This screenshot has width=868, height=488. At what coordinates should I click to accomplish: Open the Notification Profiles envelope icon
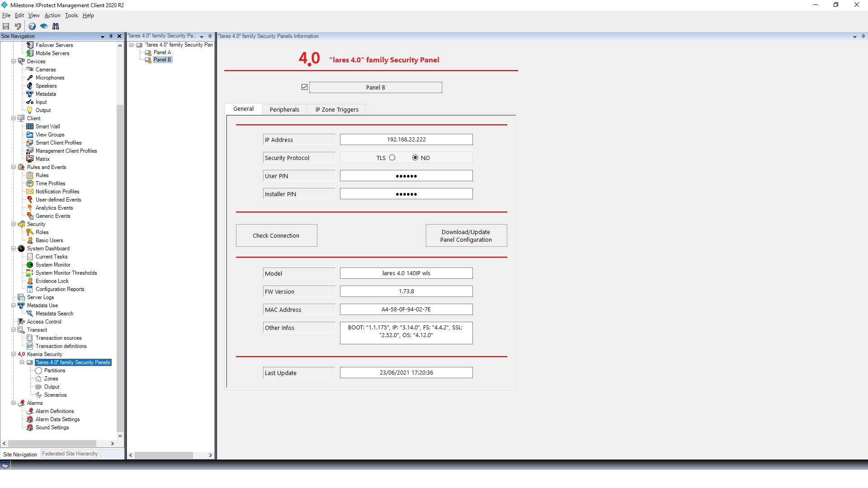click(x=30, y=192)
